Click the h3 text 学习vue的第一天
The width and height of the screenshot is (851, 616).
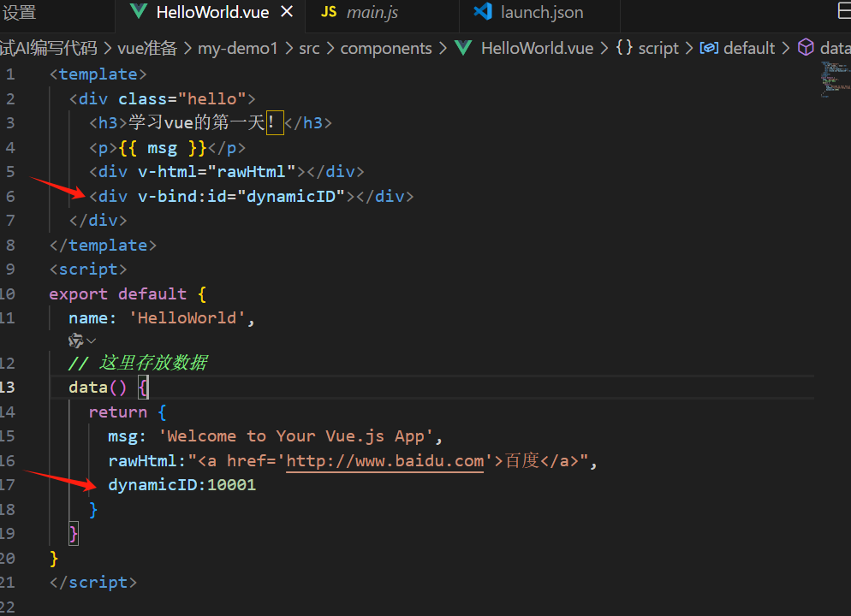click(197, 122)
